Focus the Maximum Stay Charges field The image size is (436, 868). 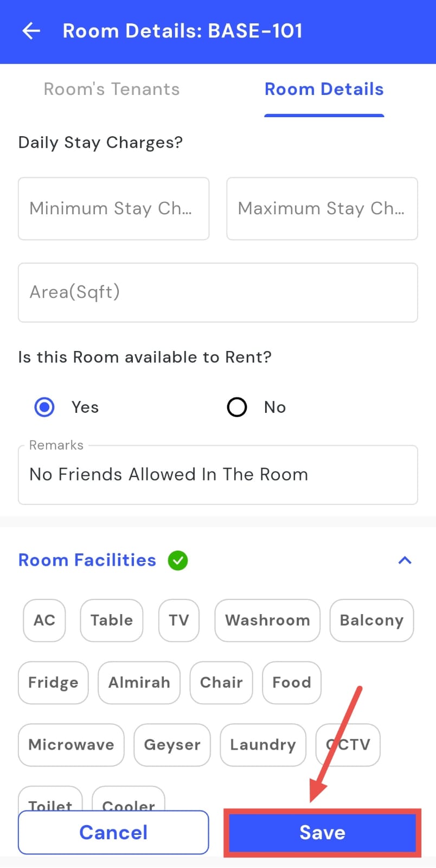tap(322, 208)
